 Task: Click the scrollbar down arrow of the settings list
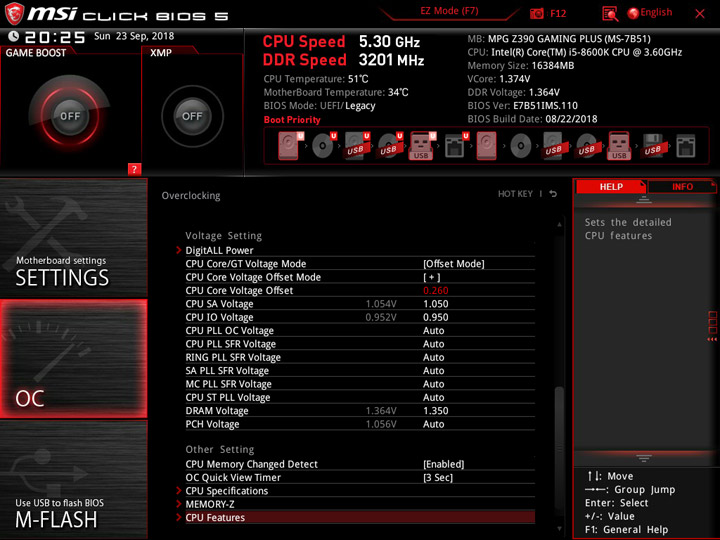pos(559,529)
